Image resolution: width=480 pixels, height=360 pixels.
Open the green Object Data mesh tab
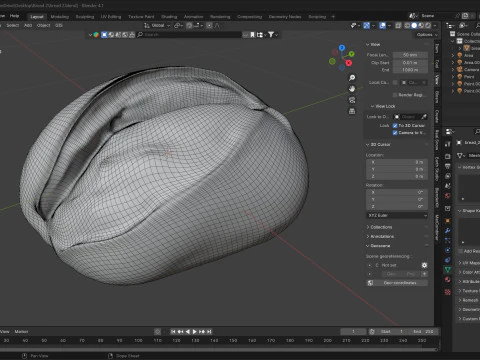pos(448,269)
